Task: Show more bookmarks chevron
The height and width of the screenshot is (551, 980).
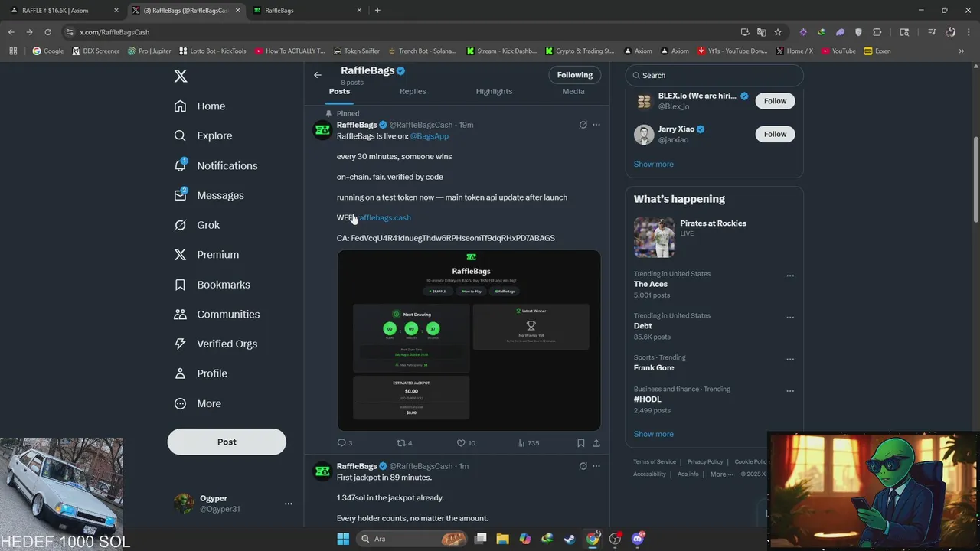Action: coord(962,51)
